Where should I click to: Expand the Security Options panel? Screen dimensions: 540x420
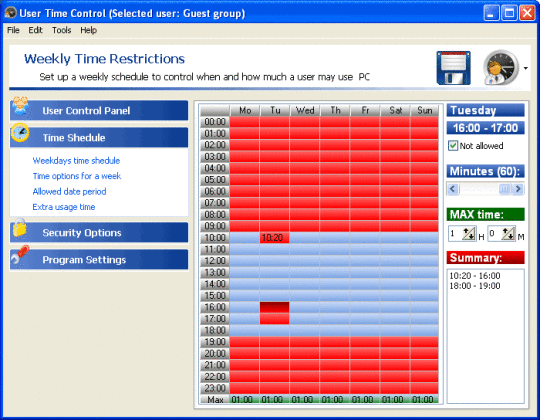[x=99, y=233]
